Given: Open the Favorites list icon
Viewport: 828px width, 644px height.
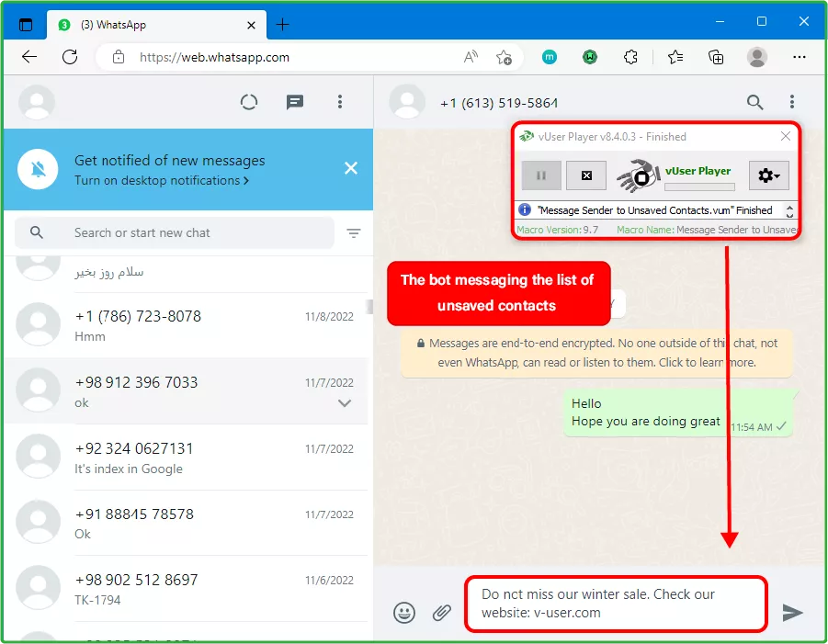Looking at the screenshot, I should pyautogui.click(x=675, y=57).
